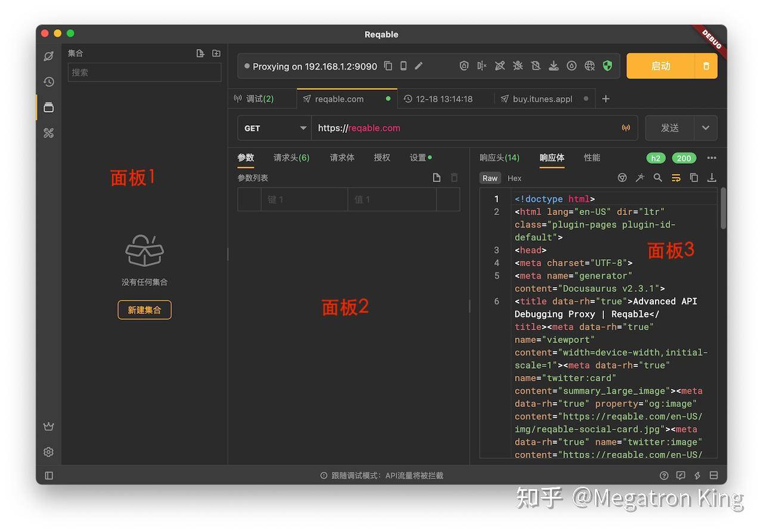Create new folder icon in 集合 panel
The image size is (763, 532).
[x=216, y=53]
